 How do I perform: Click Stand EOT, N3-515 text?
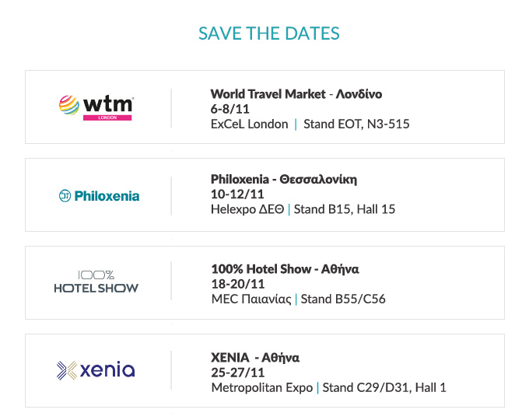click(356, 124)
